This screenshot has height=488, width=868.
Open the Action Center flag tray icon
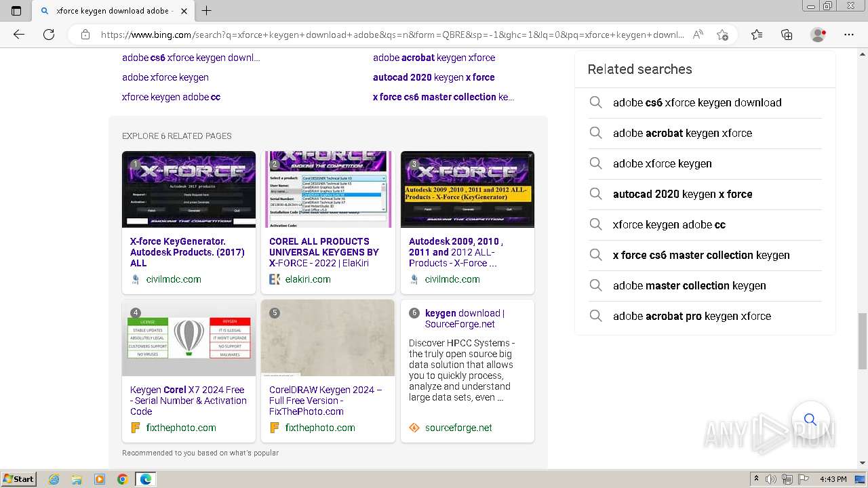tap(804, 479)
